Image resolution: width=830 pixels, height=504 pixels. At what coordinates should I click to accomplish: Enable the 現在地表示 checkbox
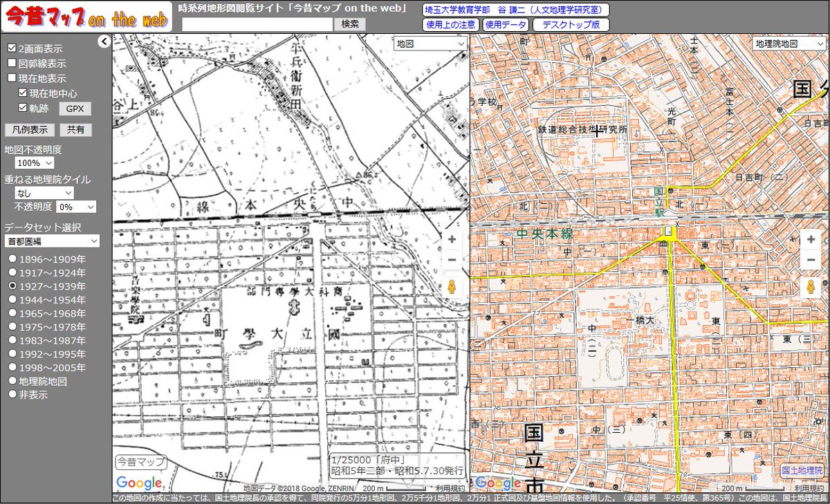tap(12, 79)
